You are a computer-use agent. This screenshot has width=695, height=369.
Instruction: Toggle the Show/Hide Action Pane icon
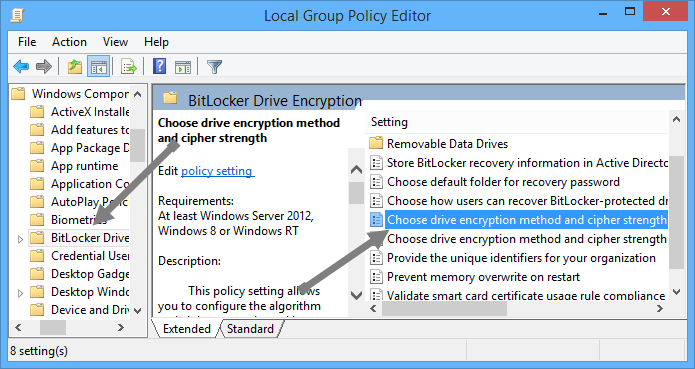pos(183,67)
